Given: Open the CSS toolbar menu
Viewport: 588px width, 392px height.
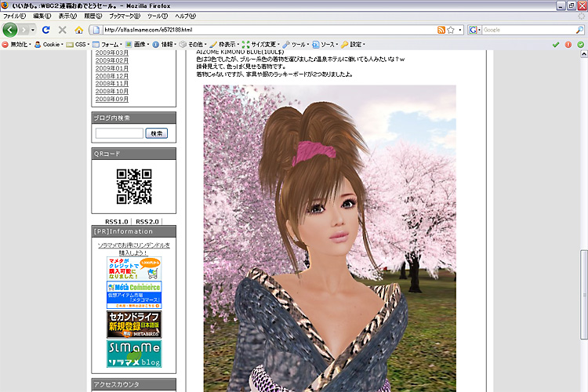Looking at the screenshot, I should [x=78, y=44].
